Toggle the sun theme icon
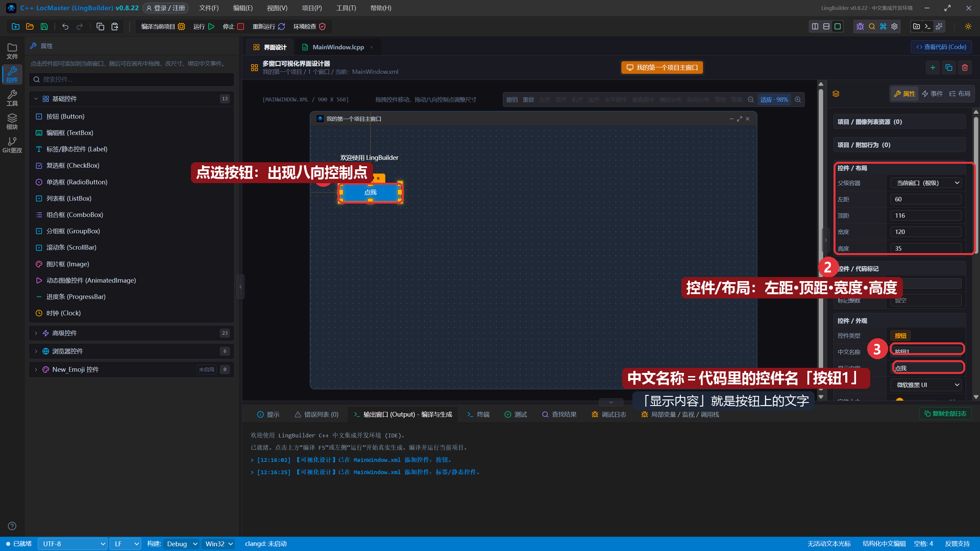980x551 pixels. [x=968, y=27]
